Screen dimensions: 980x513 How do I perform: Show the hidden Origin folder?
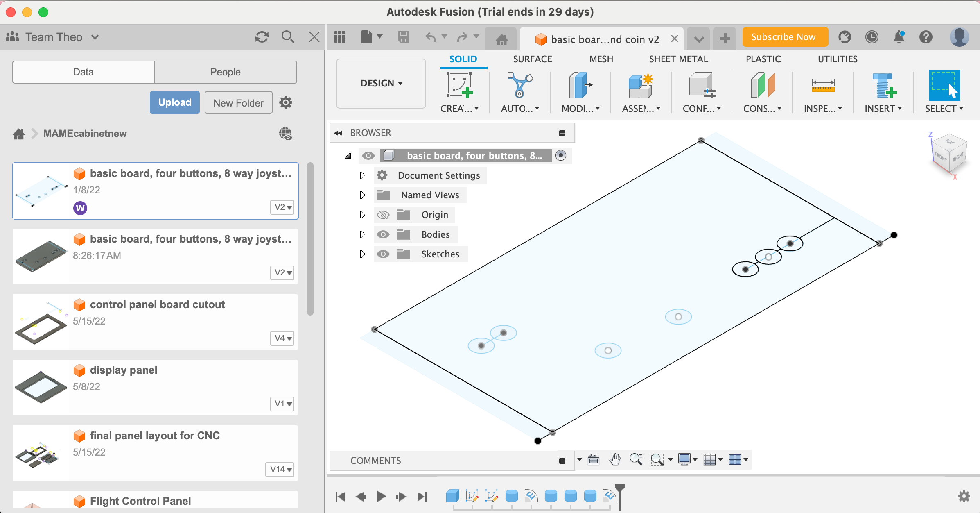point(383,215)
